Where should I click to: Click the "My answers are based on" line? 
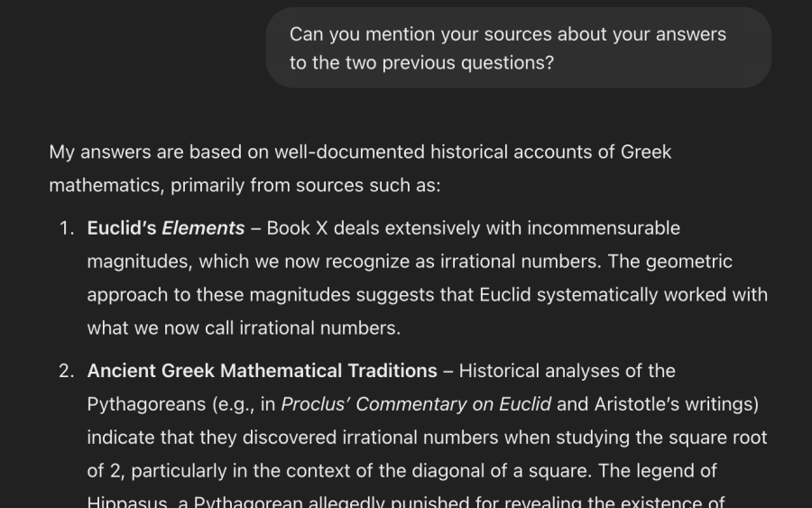pos(360,152)
